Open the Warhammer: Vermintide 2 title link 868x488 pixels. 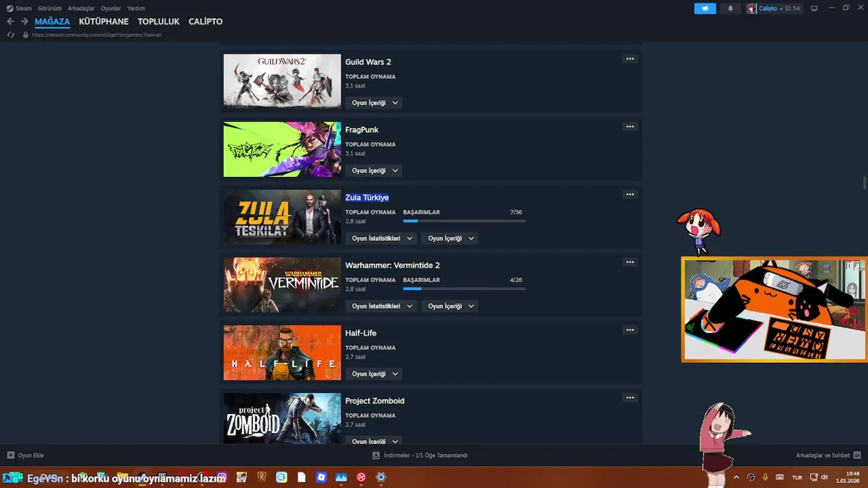pyautogui.click(x=393, y=265)
